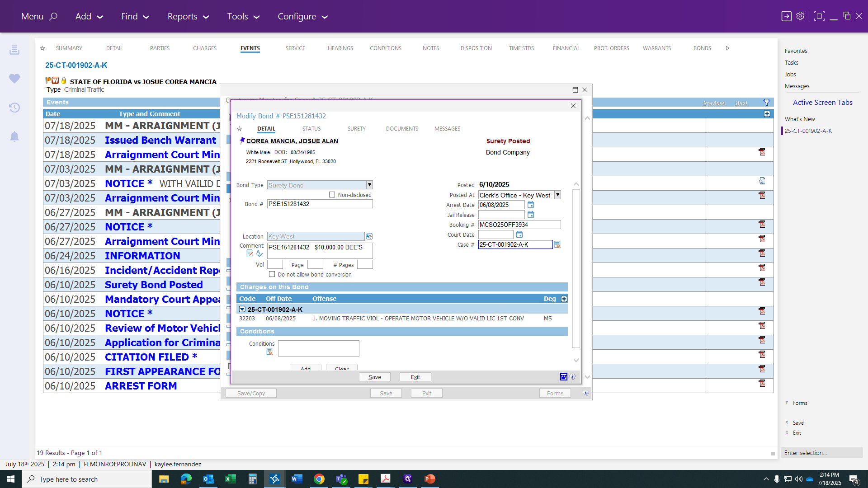Click the Booking # input field
This screenshot has height=488, width=868.
tap(519, 225)
